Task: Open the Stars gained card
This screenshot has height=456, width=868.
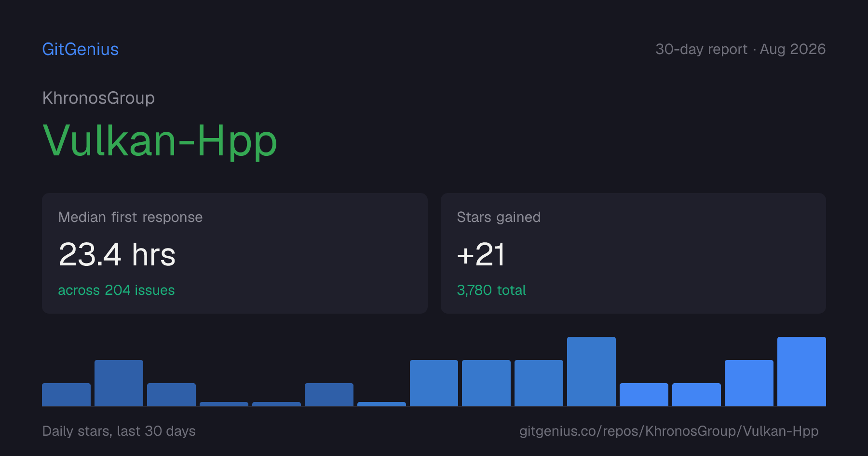Action: tap(633, 253)
